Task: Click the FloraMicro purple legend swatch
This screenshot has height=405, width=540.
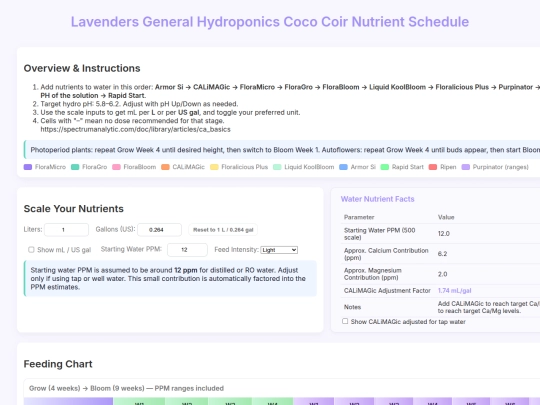Action: 28,167
